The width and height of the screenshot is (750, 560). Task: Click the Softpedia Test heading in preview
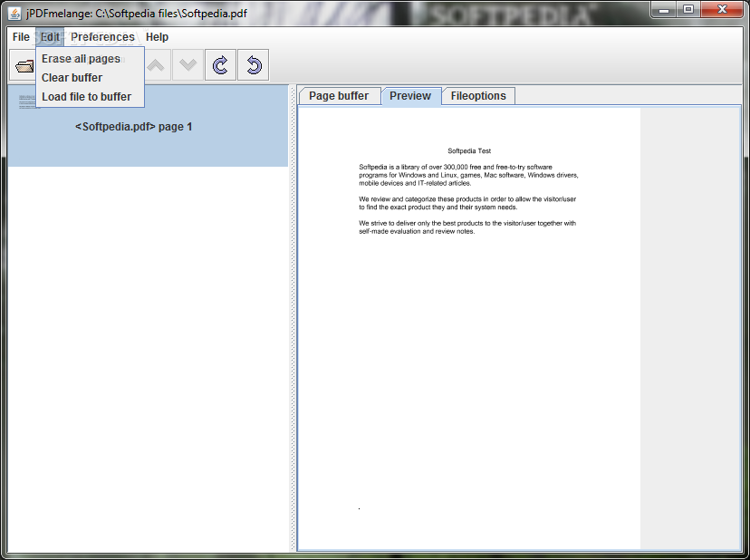point(469,150)
